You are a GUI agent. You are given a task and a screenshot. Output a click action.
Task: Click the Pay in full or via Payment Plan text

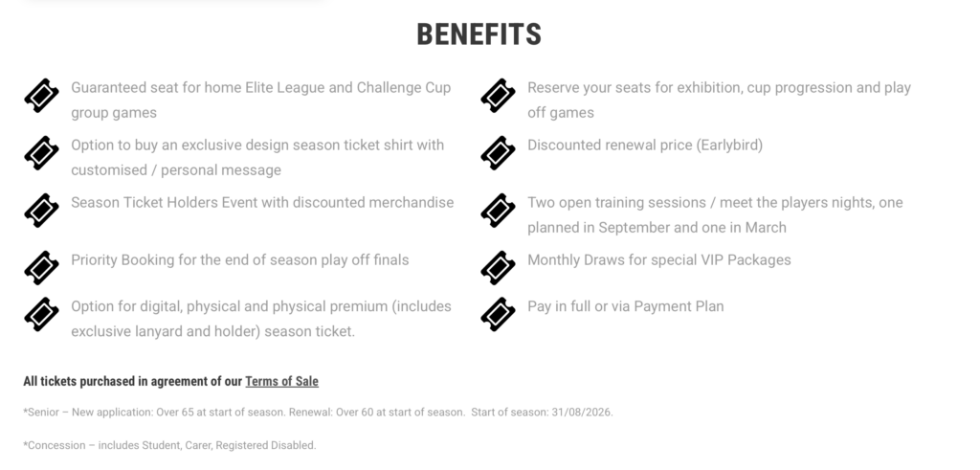coord(625,306)
